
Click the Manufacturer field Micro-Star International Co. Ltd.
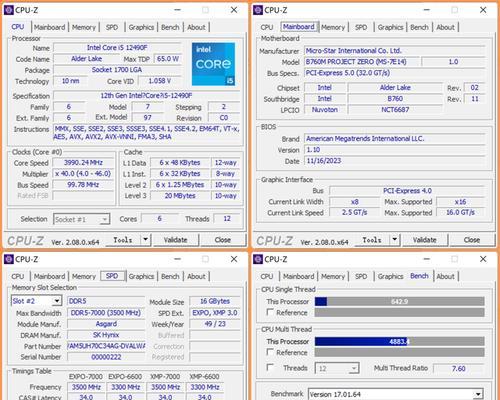coord(395,51)
